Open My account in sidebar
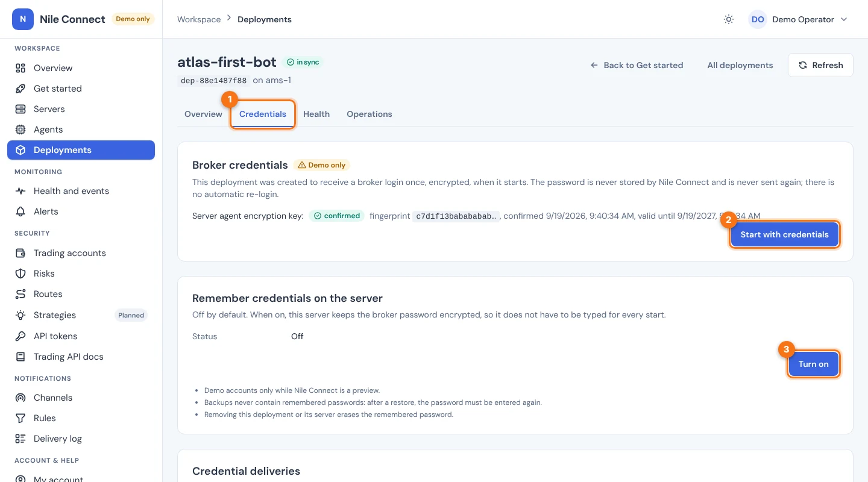 [81, 478]
